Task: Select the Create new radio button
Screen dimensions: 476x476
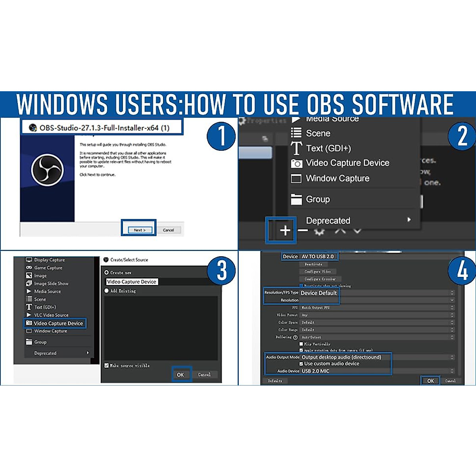Action: 106,273
